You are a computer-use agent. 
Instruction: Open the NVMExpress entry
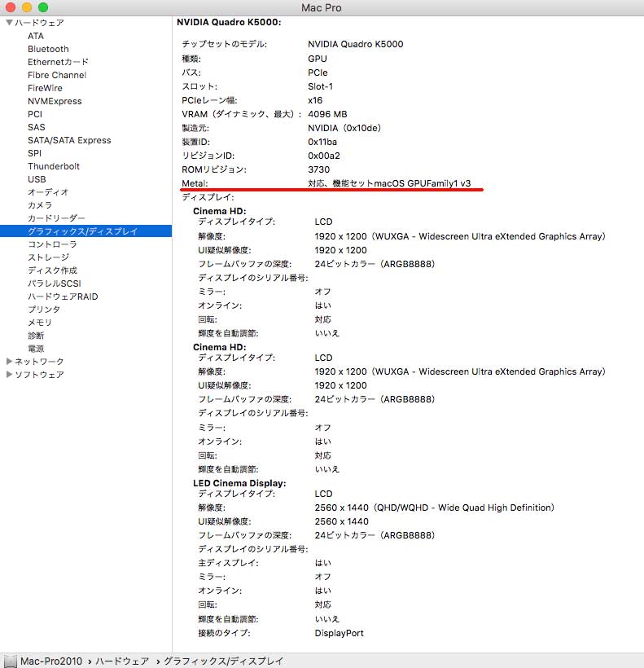tap(55, 101)
